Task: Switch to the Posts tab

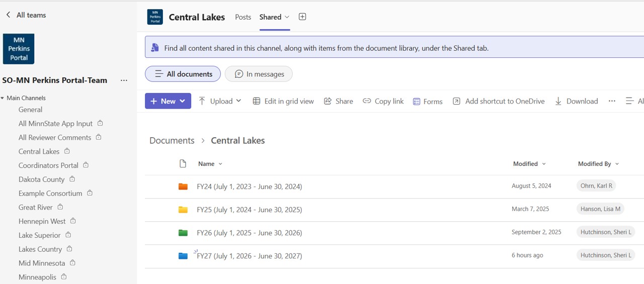Action: [x=243, y=17]
